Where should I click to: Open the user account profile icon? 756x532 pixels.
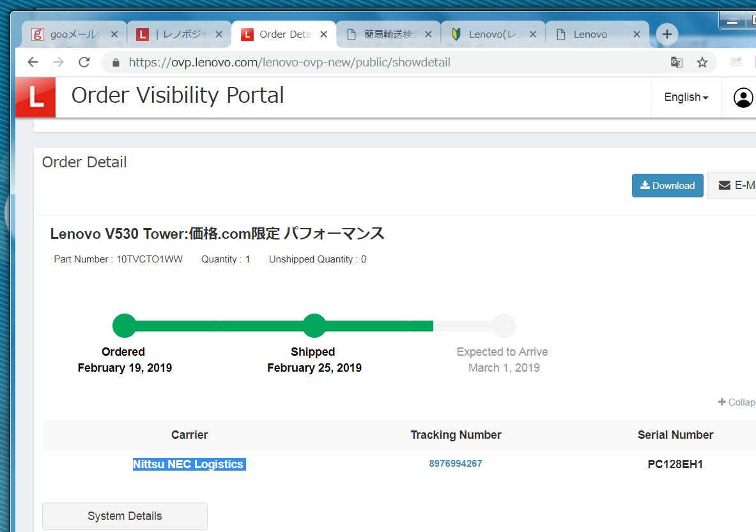[743, 98]
